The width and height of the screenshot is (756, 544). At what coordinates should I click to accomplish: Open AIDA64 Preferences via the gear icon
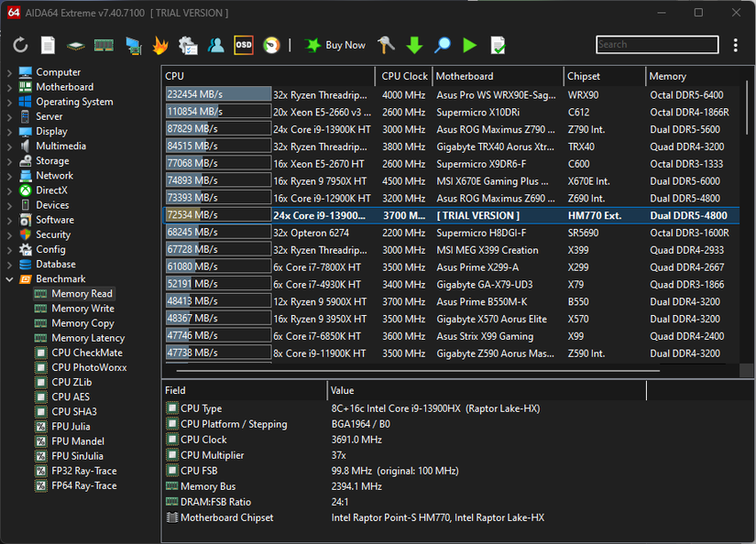pyautogui.click(x=186, y=45)
